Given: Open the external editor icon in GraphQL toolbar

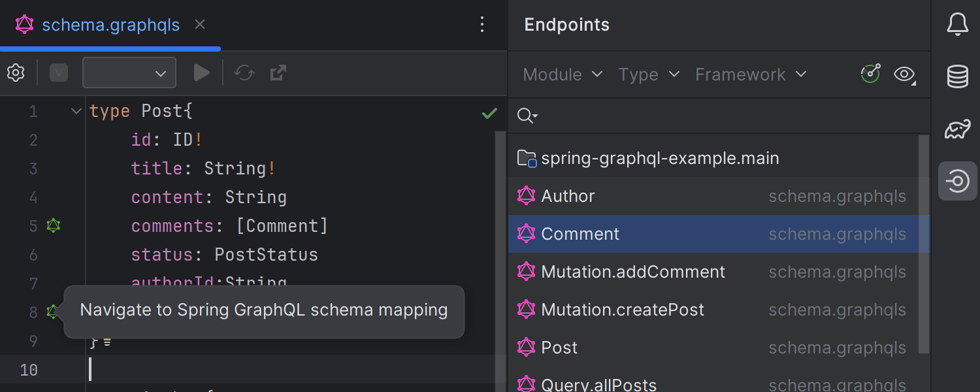Looking at the screenshot, I should click(x=278, y=73).
